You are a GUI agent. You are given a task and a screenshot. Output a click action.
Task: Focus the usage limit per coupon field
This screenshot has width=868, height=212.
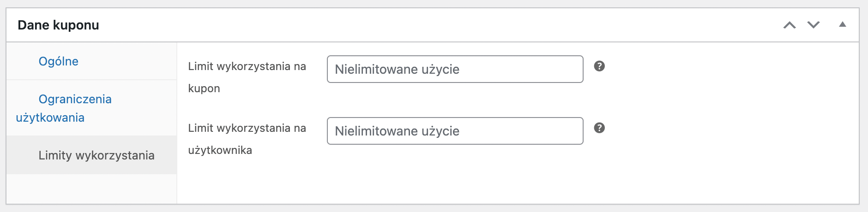click(455, 69)
